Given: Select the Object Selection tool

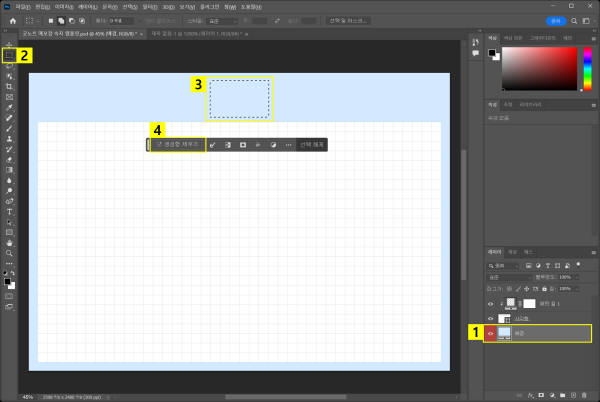Looking at the screenshot, I should [9, 76].
